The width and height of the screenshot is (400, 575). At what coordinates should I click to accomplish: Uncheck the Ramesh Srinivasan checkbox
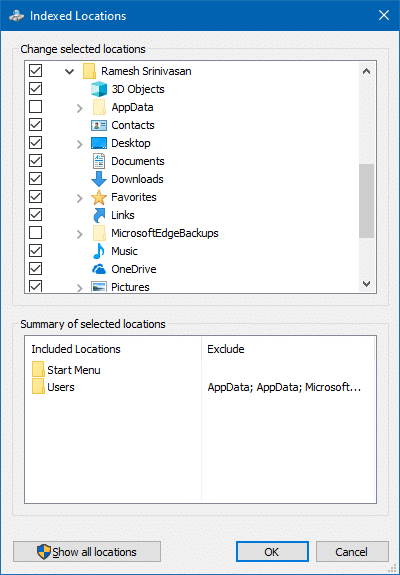tap(36, 70)
